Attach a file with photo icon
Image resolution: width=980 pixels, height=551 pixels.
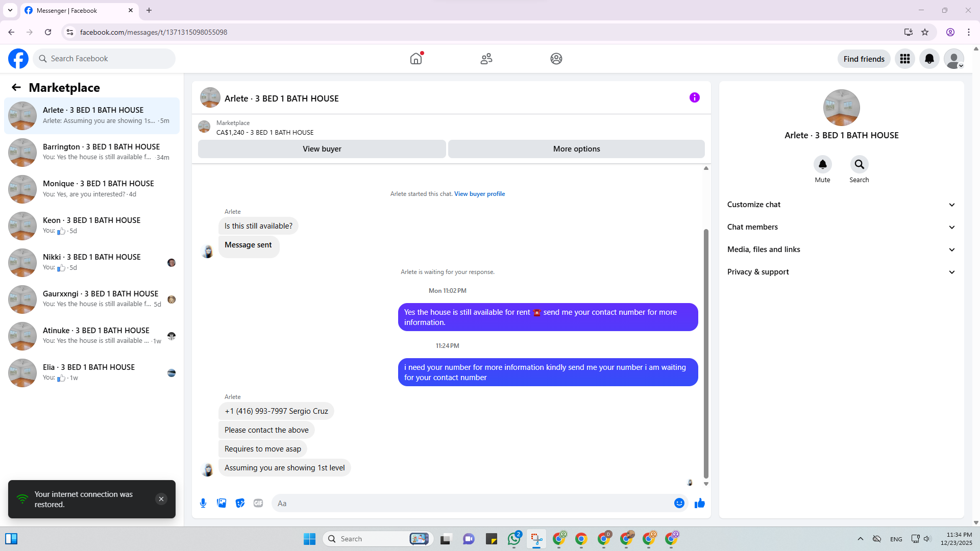(x=222, y=503)
